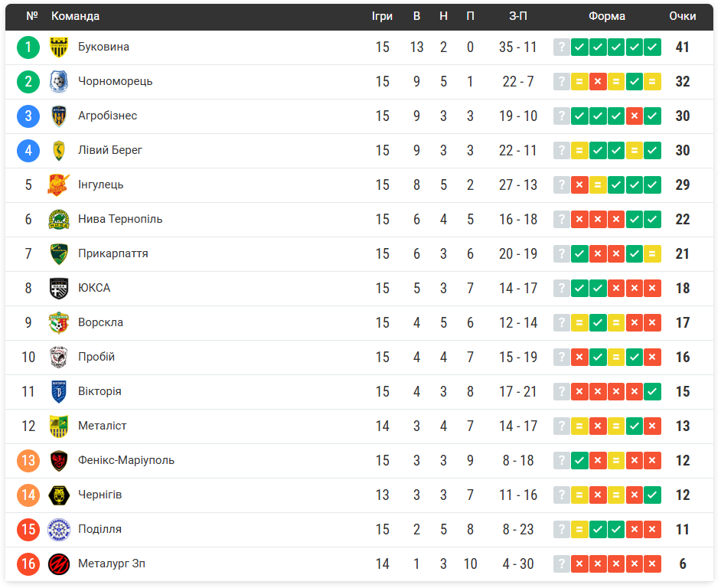The height and width of the screenshot is (588, 721).
Task: Click the Агробізнес team logo
Action: coord(59,116)
